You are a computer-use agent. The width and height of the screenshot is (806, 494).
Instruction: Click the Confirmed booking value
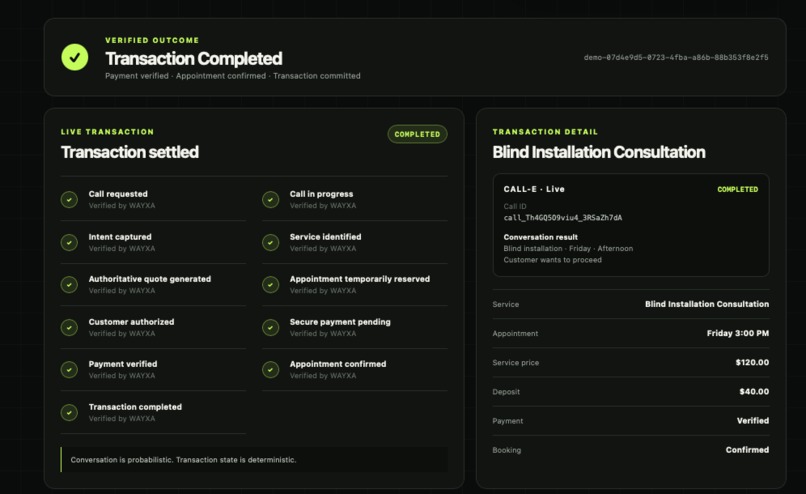point(747,450)
